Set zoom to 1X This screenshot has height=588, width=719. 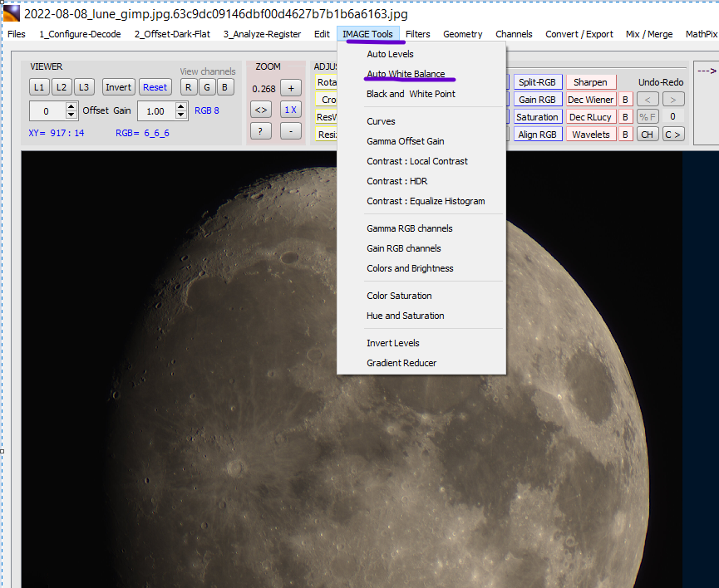(x=290, y=110)
